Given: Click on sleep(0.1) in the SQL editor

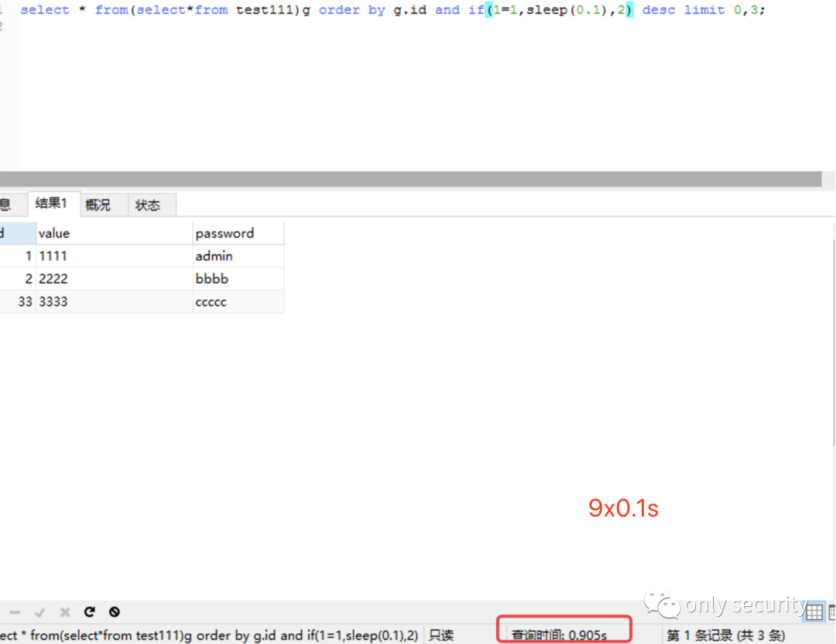Looking at the screenshot, I should click(x=568, y=9).
